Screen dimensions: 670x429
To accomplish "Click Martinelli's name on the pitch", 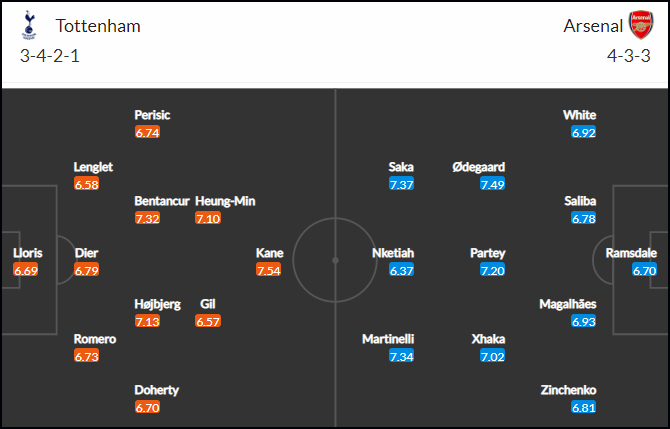I will (388, 339).
